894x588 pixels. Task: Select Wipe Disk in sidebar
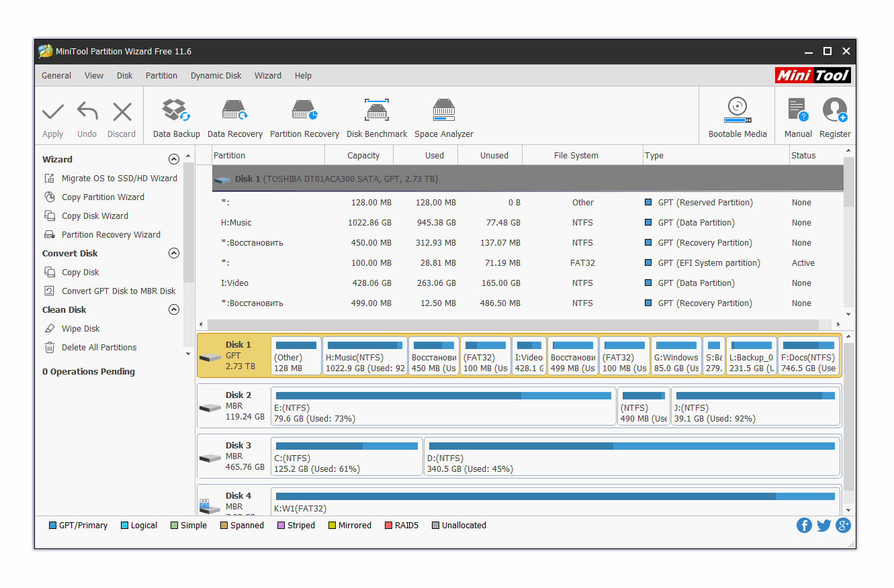81,329
